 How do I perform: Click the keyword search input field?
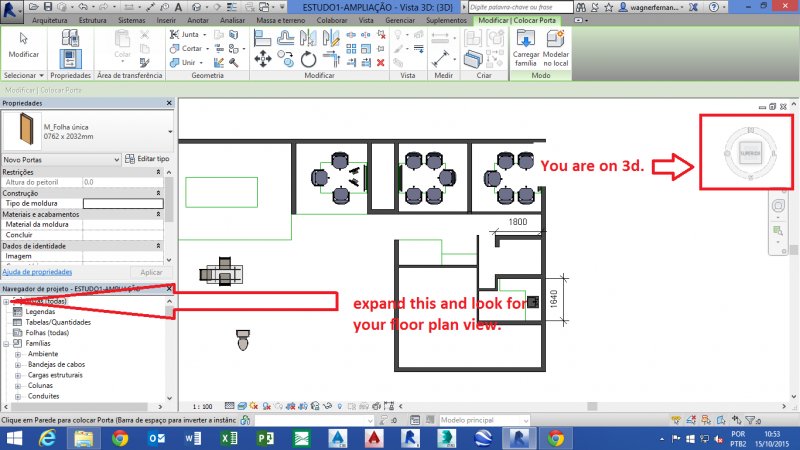click(520, 7)
